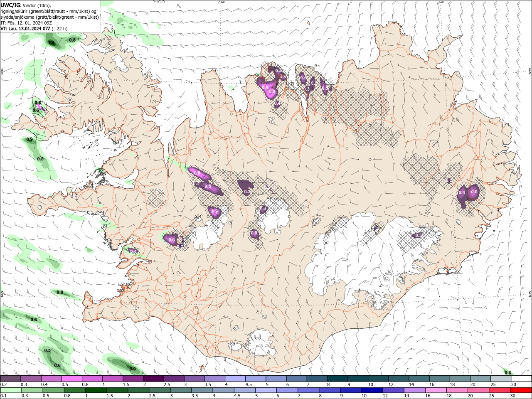Pick the top legend swatch starting at 0.3
Viewport: 532px width, 399px height.
tap(31, 379)
